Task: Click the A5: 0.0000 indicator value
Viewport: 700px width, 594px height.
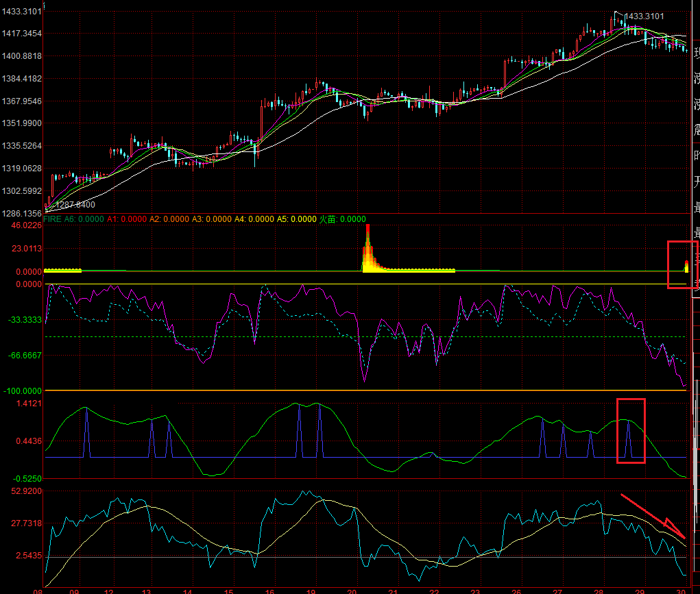Action: (x=296, y=219)
